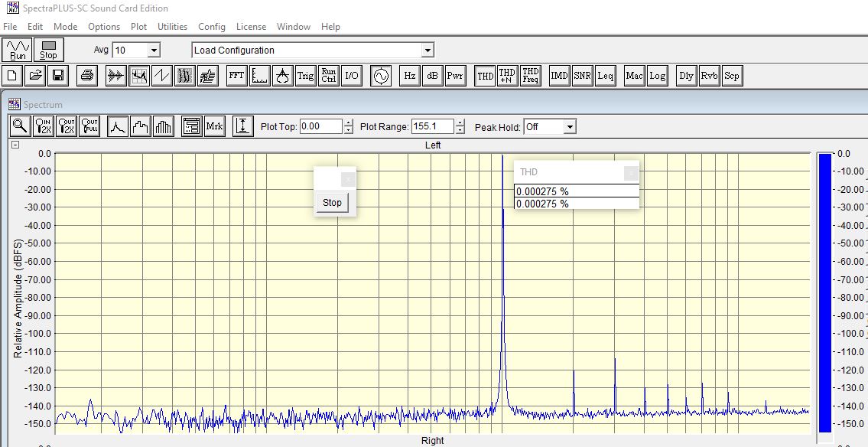Image resolution: width=868 pixels, height=447 pixels.
Task: Open the Peak Hold dropdown
Action: [570, 127]
